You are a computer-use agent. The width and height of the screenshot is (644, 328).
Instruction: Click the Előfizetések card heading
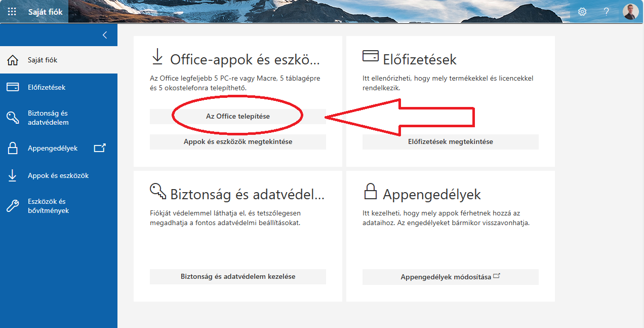(x=420, y=60)
